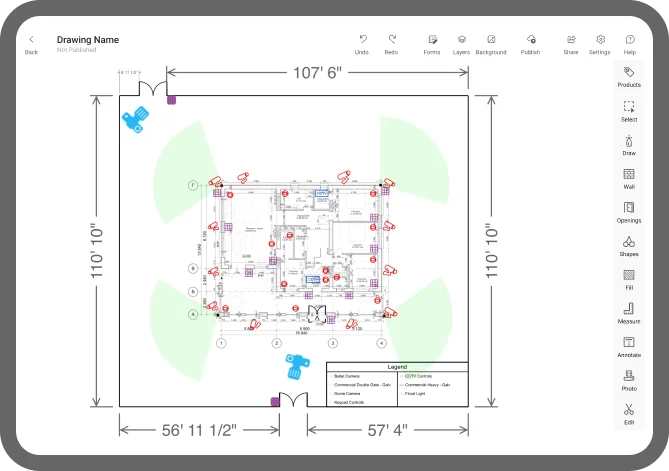This screenshot has height=471, width=669.
Task: Activate the Select tool
Action: pyautogui.click(x=629, y=111)
